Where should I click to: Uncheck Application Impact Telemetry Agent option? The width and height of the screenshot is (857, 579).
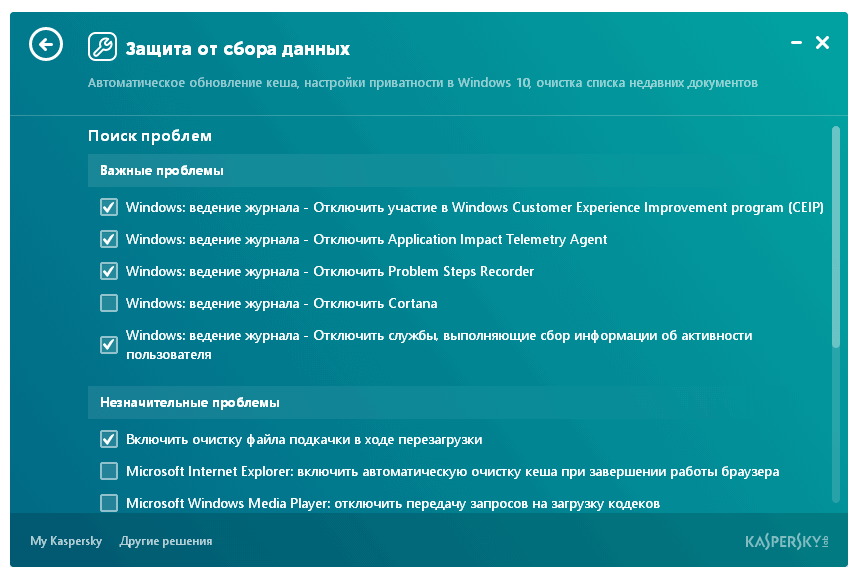(x=109, y=240)
